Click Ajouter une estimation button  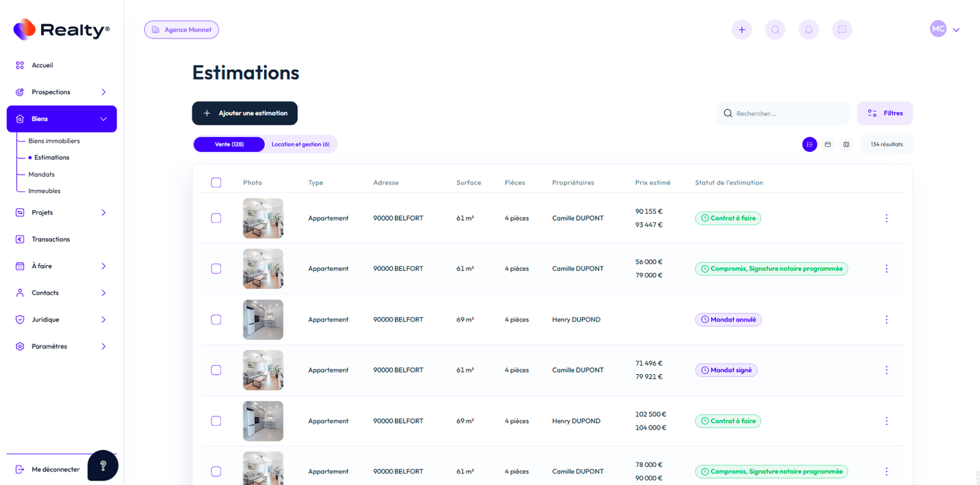244,113
